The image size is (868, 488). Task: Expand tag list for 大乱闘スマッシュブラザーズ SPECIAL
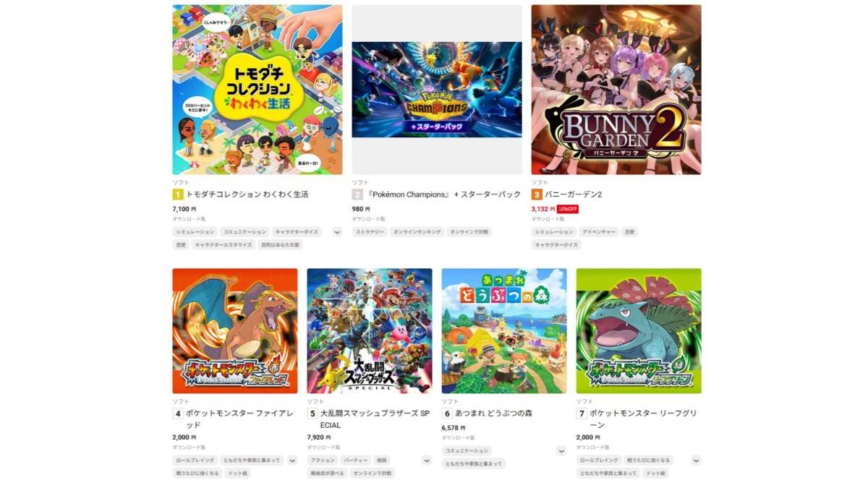point(427,461)
